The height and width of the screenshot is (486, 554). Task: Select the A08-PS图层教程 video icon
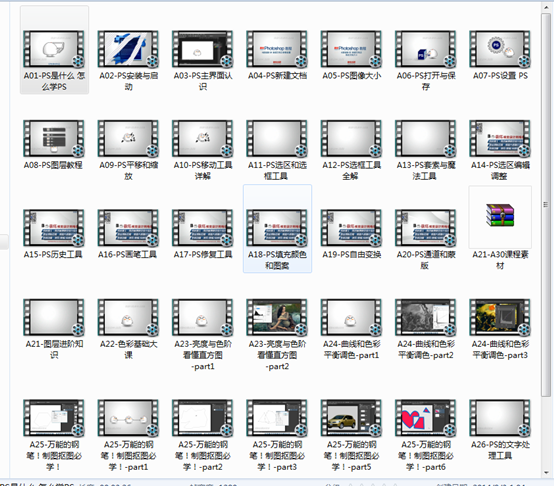(x=54, y=138)
